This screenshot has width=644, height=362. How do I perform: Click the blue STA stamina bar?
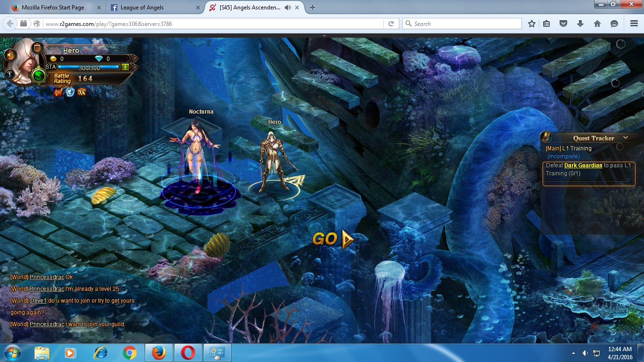(89, 68)
